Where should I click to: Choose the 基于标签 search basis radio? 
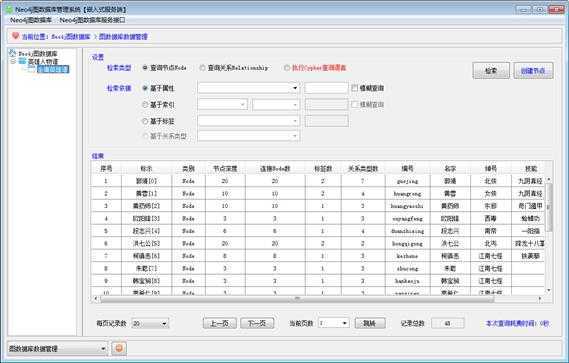[145, 121]
